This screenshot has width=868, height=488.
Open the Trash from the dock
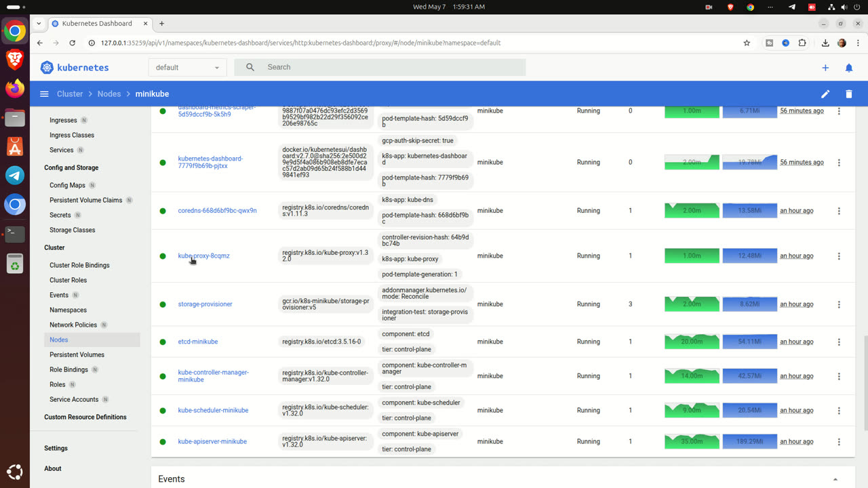coord(15,264)
